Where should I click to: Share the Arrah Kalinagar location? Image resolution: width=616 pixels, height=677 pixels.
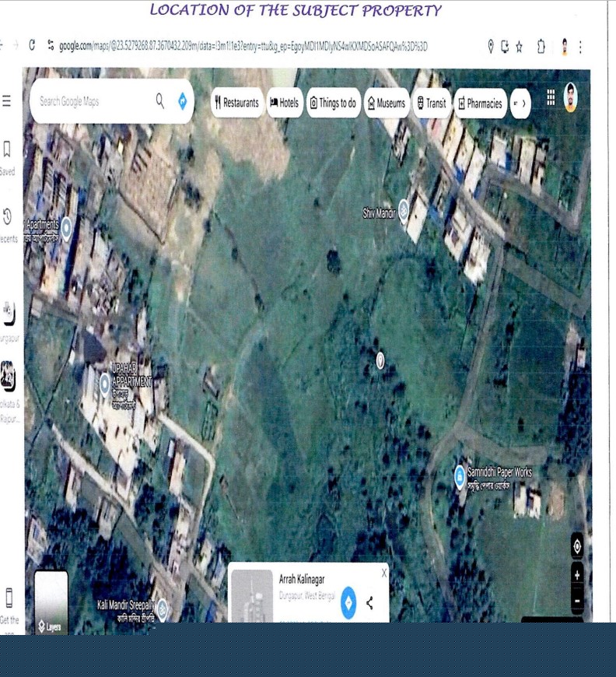click(x=369, y=603)
